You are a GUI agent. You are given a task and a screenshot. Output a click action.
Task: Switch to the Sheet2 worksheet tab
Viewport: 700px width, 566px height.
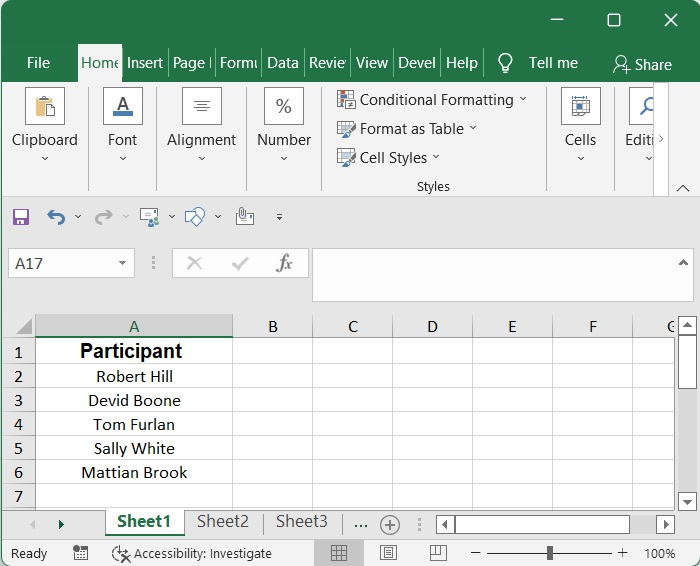click(222, 521)
